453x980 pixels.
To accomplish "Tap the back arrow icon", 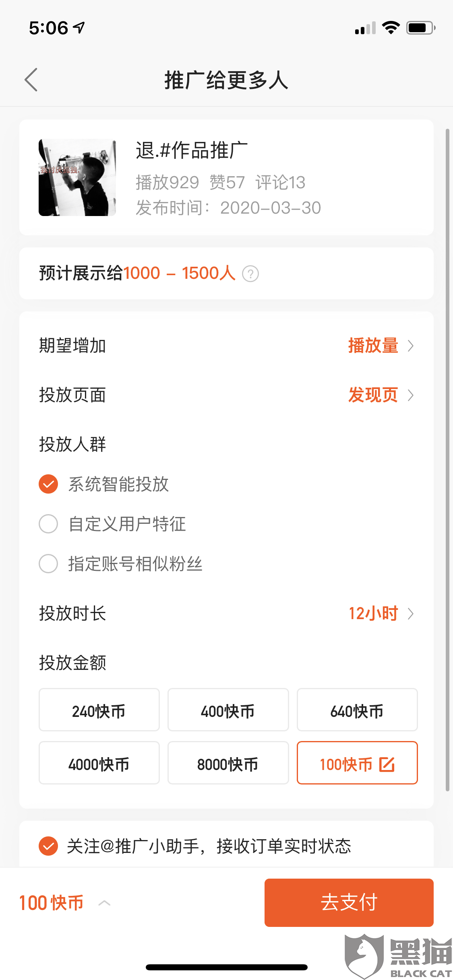I will [31, 80].
